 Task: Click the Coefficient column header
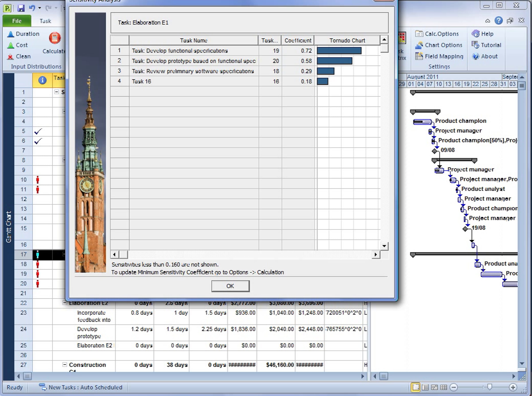point(298,40)
